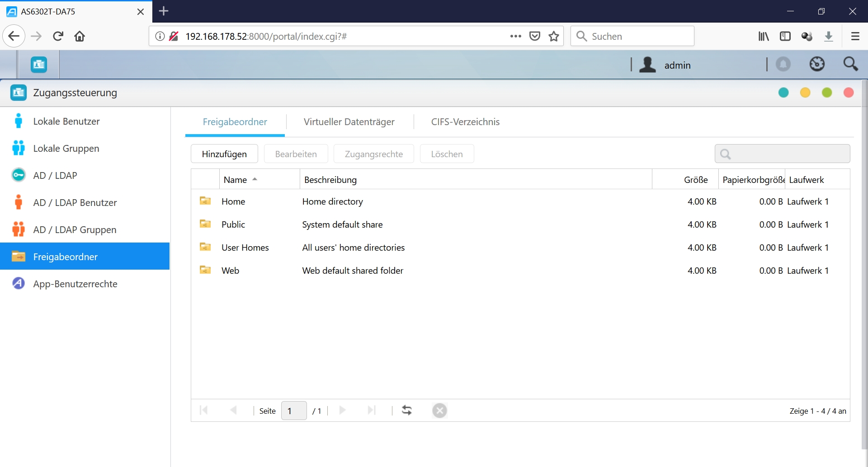The image size is (868, 467).
Task: Click the refresh icon in the pagination bar
Action: point(407,410)
